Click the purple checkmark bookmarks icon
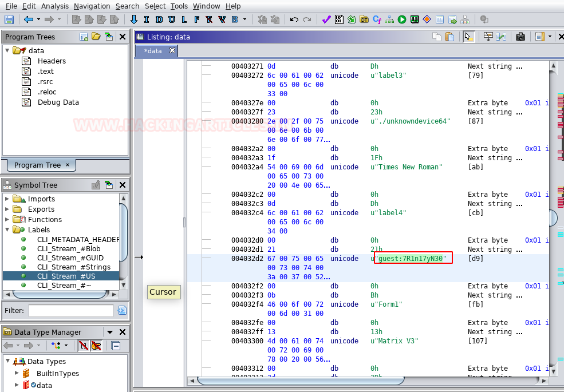564x392 pixels. pos(326,19)
